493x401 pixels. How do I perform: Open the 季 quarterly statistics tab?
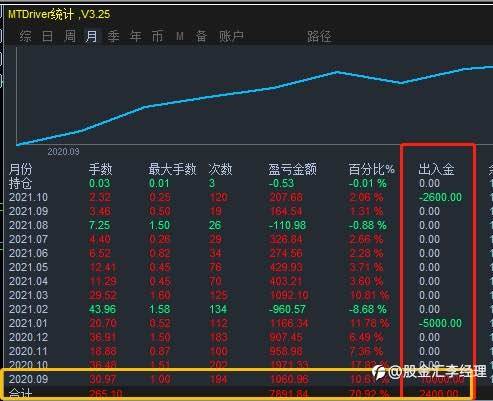pos(113,36)
